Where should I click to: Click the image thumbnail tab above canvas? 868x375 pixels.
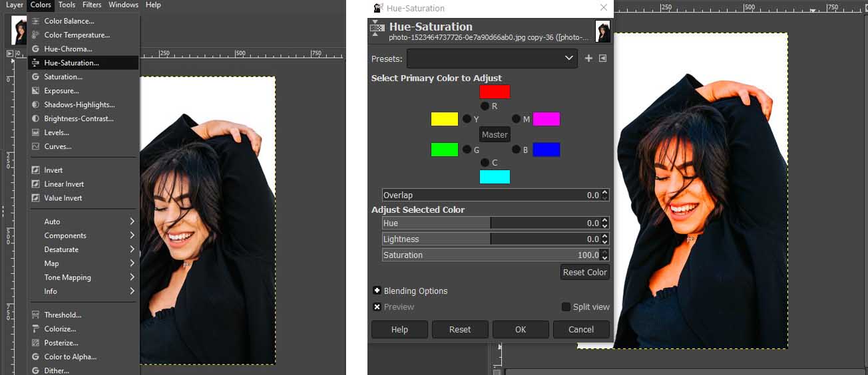pyautogui.click(x=19, y=31)
